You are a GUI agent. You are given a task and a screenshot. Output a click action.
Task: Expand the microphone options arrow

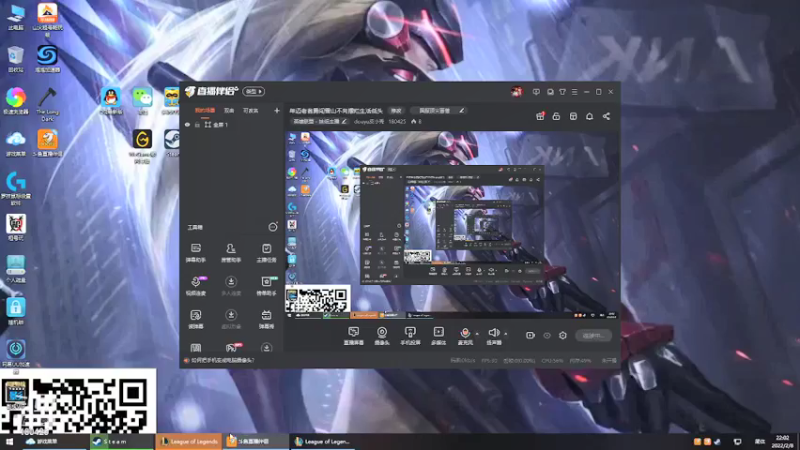[x=477, y=334]
